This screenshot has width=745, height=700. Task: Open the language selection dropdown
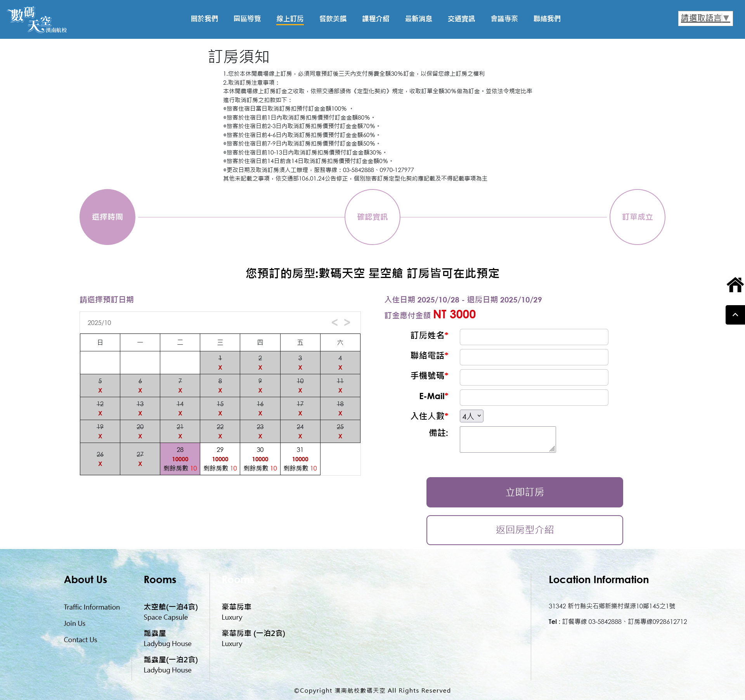pos(705,18)
